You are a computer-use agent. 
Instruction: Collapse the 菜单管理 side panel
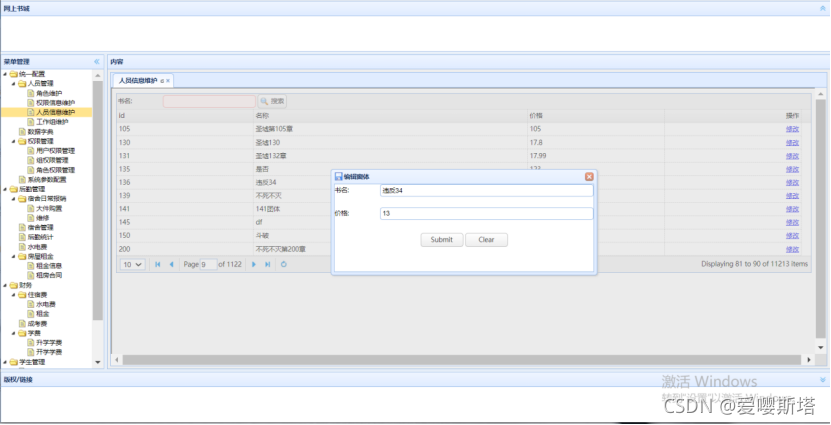click(96, 61)
